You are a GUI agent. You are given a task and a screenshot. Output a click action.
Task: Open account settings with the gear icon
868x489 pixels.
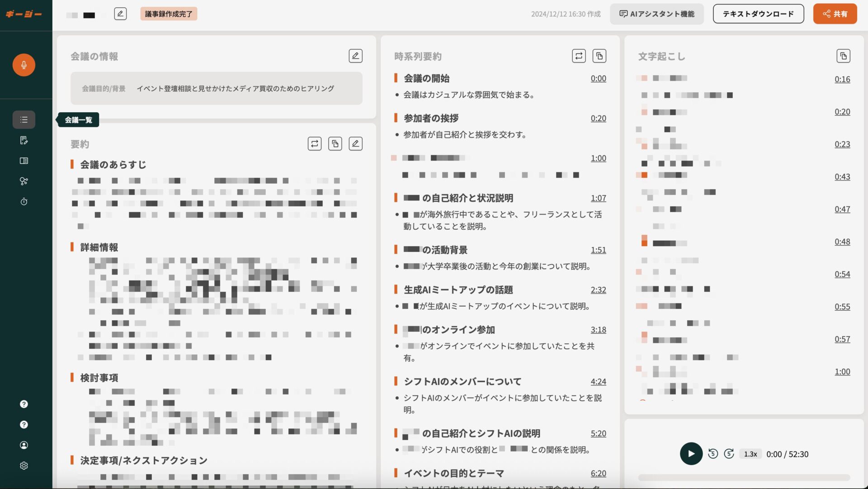coord(24,465)
